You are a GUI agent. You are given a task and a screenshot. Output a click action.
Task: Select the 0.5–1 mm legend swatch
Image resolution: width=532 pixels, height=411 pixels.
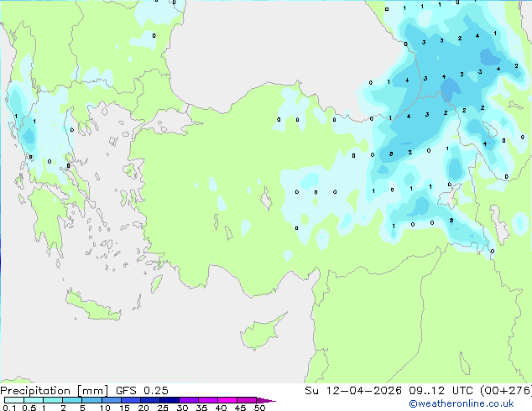(x=34, y=400)
